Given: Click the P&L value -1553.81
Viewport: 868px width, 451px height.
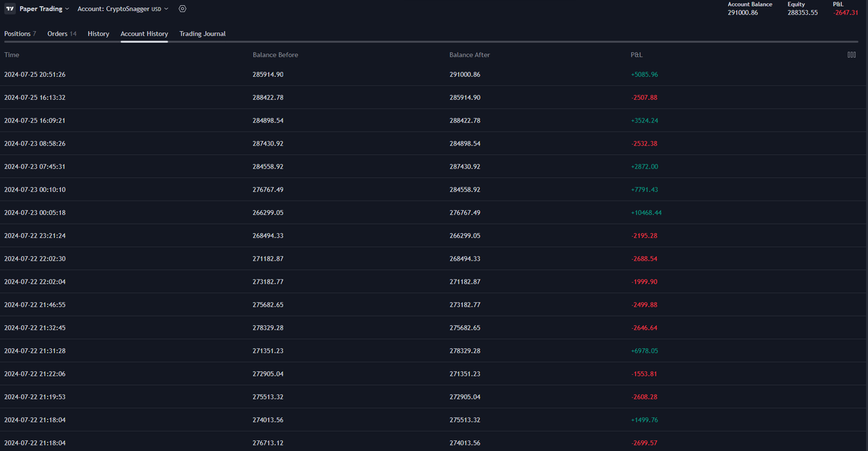Looking at the screenshot, I should pos(644,374).
